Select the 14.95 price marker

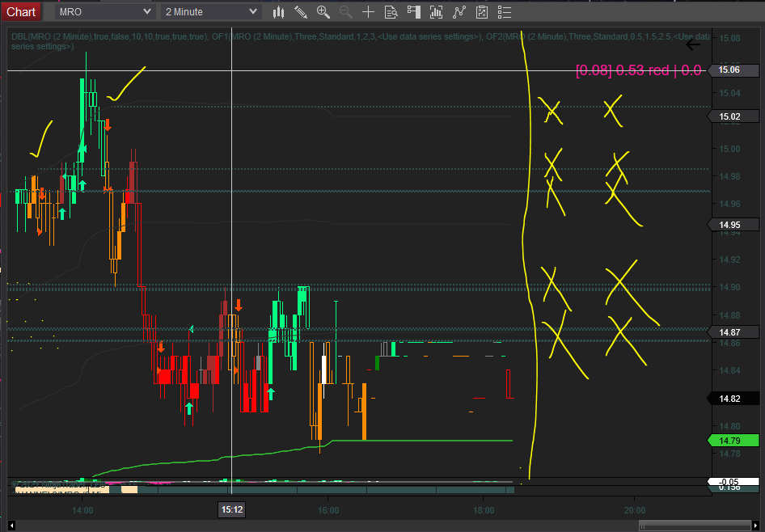[733, 225]
